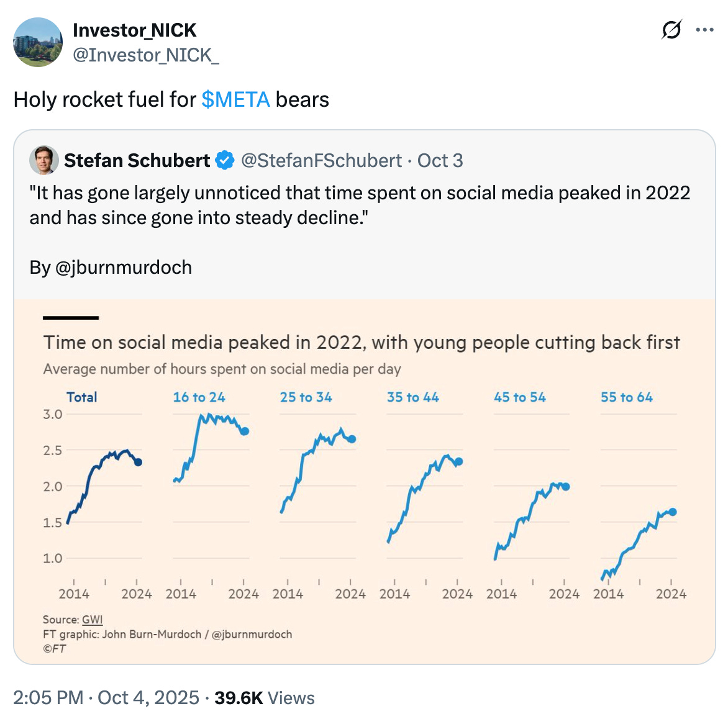728x719 pixels.
Task: Click Stefan Schubert's small avatar
Action: (x=44, y=161)
